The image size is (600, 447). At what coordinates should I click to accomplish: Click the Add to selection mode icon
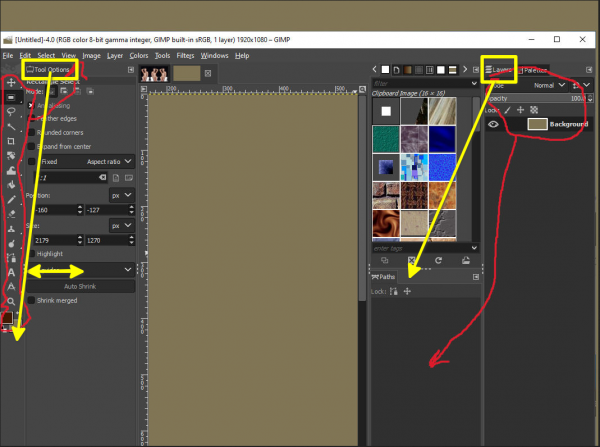pos(64,91)
